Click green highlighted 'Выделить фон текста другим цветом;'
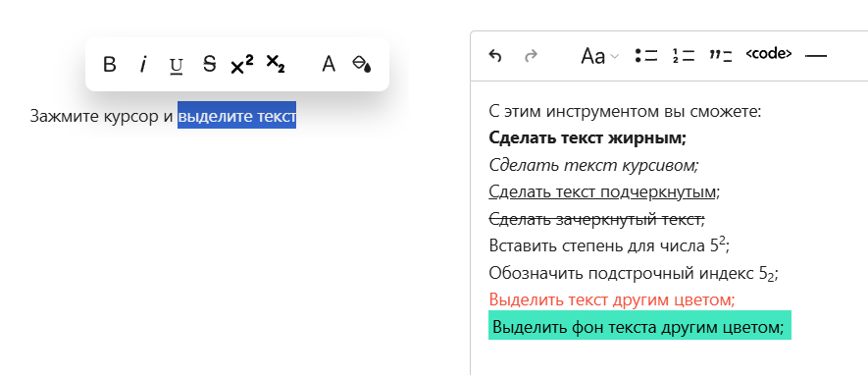Screen dimensions: 868x380 click(x=639, y=326)
